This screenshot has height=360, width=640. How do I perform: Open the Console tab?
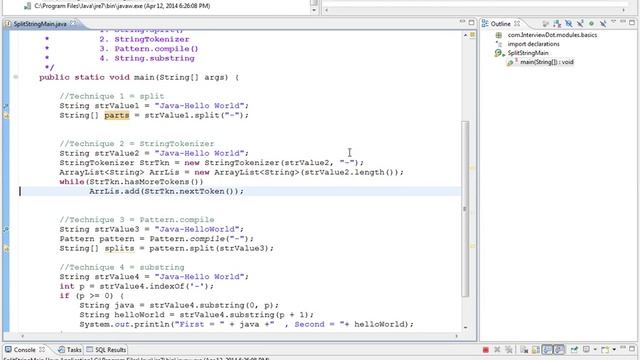[24, 350]
